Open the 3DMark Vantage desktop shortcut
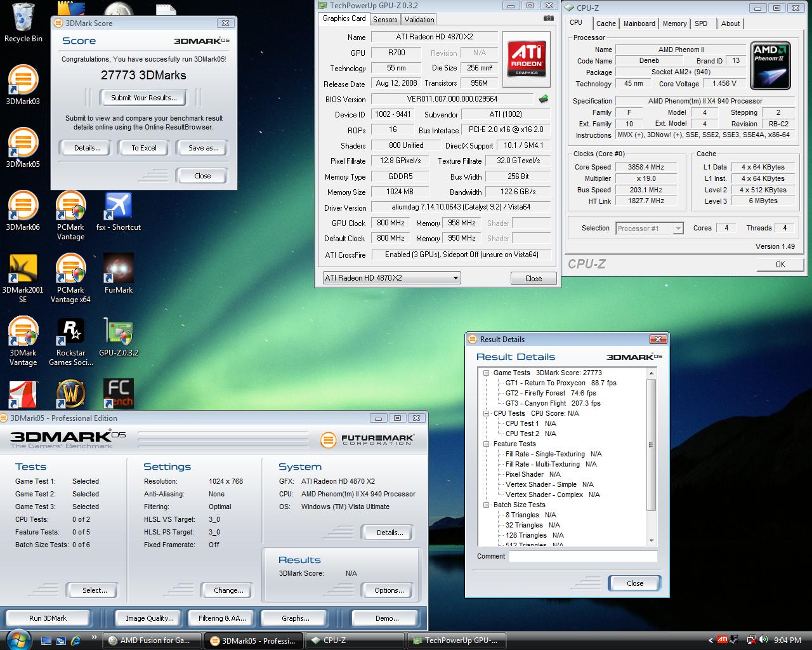 point(23,342)
